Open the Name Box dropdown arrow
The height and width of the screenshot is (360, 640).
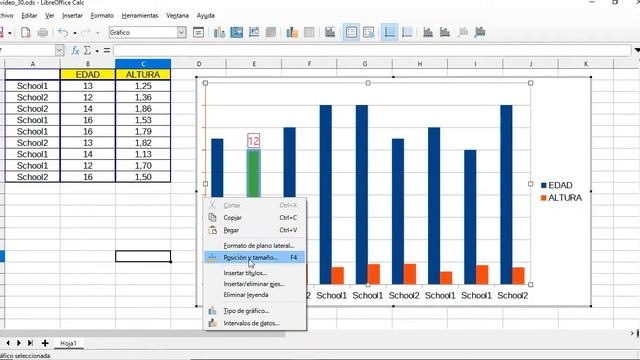[x=60, y=51]
